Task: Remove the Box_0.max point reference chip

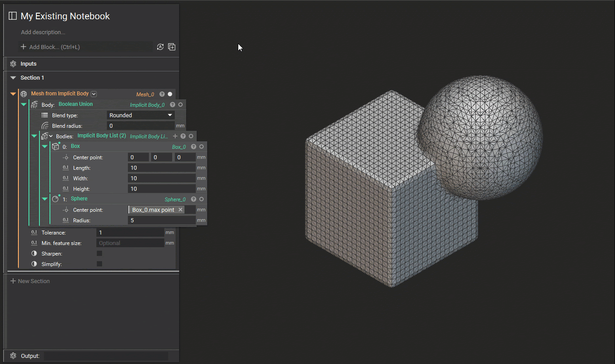Action: [x=180, y=210]
